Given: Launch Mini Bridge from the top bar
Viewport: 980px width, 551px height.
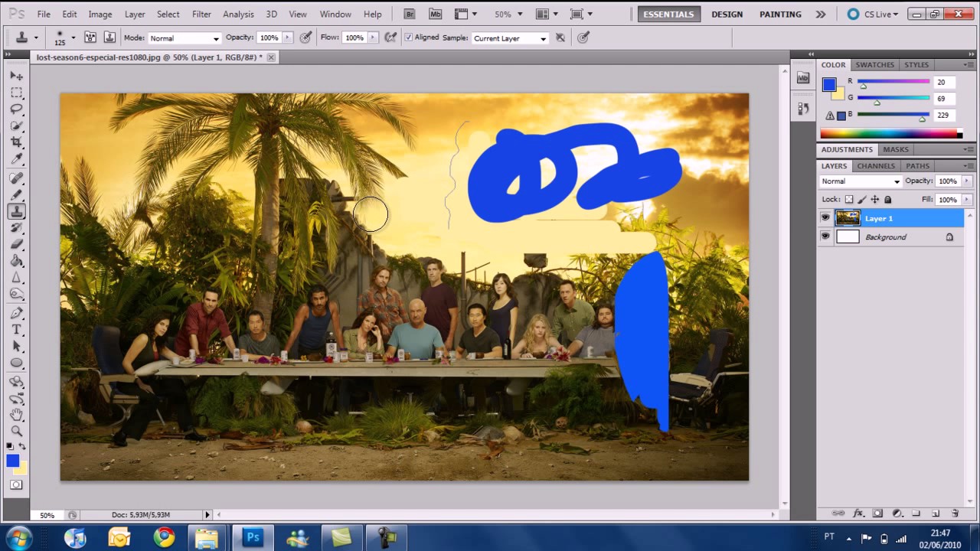Looking at the screenshot, I should coord(435,14).
